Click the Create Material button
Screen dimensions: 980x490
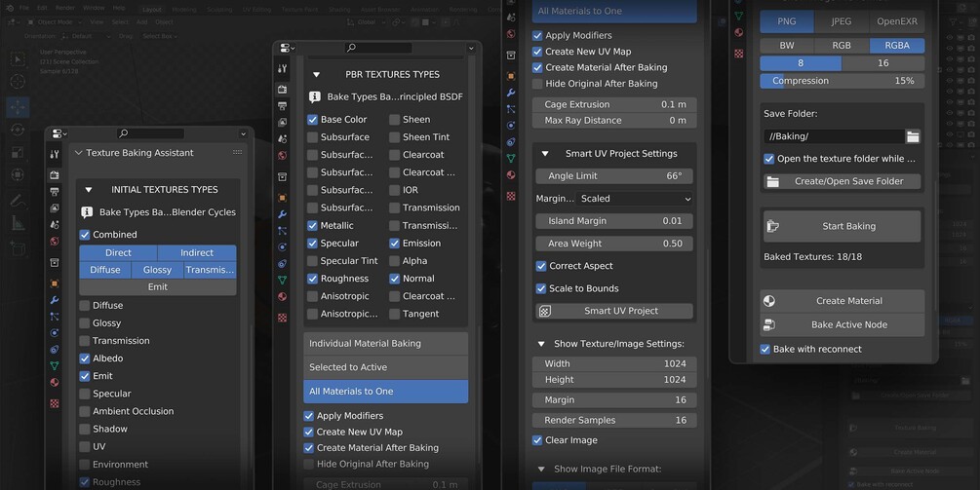coord(842,301)
